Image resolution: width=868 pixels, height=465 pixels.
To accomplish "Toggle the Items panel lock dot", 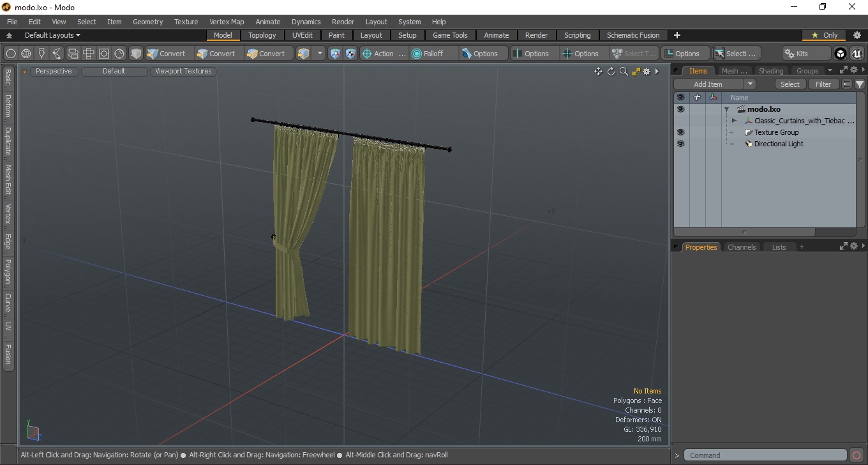I will point(677,71).
